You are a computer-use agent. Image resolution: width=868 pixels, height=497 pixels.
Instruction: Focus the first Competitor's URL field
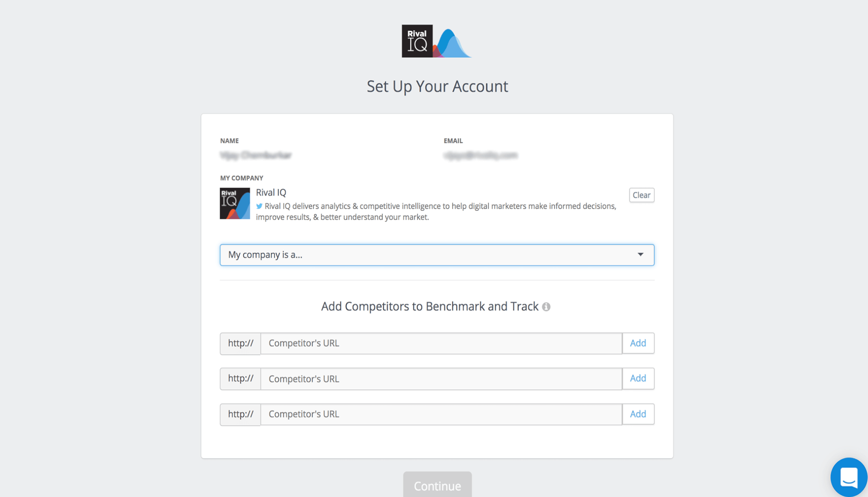[441, 343]
